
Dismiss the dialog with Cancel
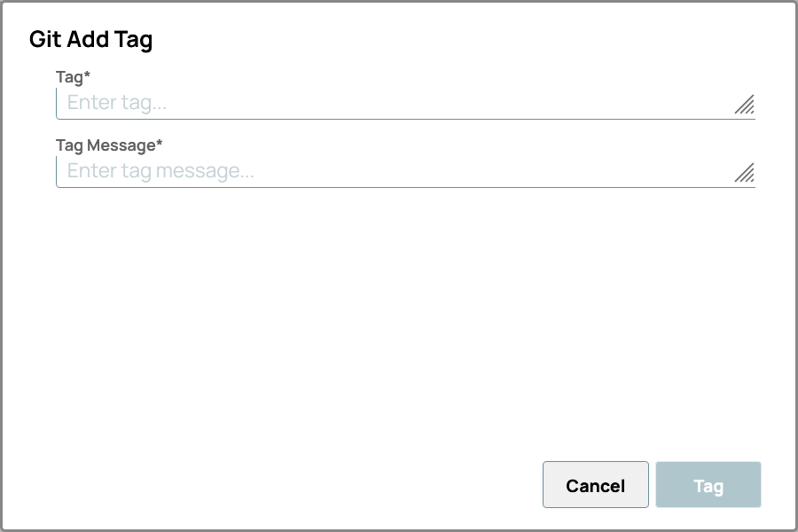pyautogui.click(x=595, y=484)
